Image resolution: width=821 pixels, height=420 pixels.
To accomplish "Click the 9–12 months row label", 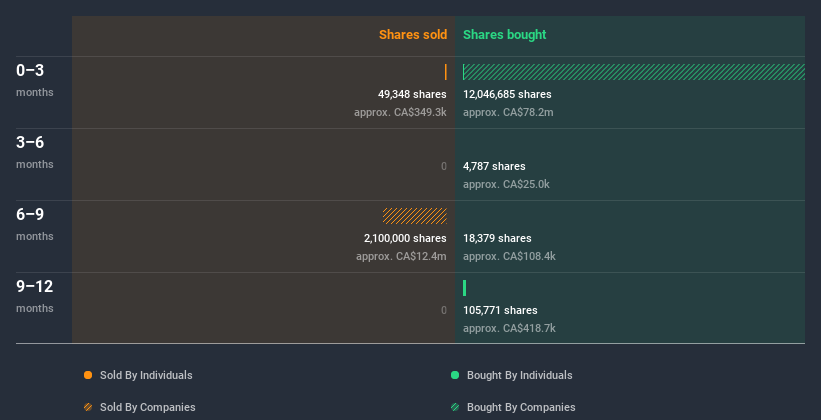I will (35, 296).
